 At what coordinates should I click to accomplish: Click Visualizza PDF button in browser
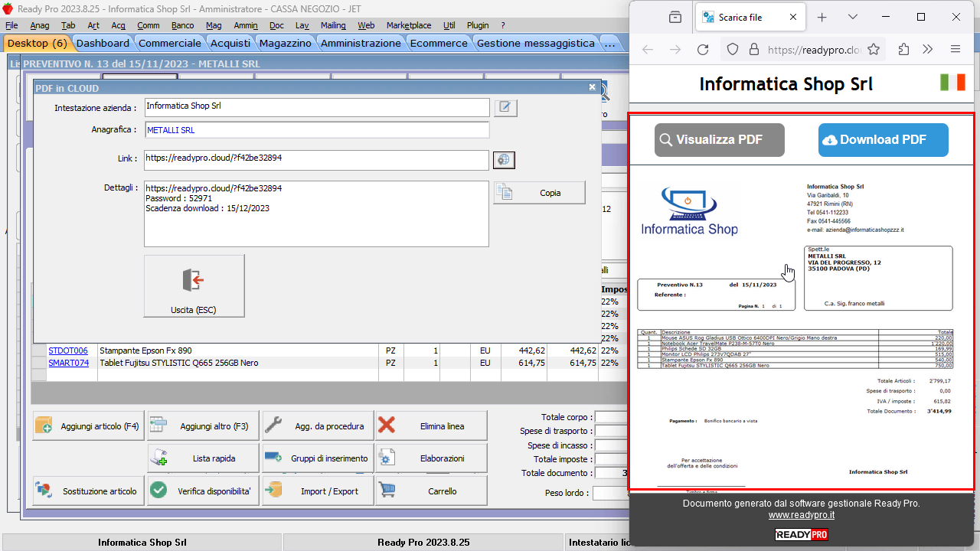(719, 140)
